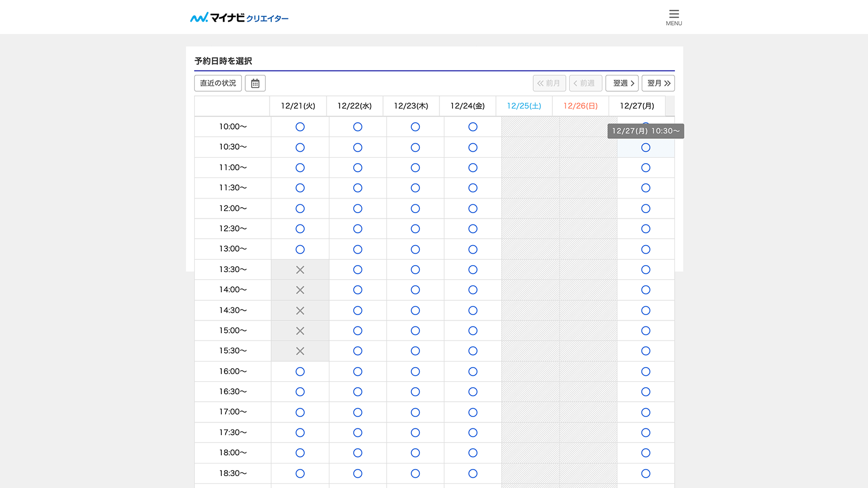Click unavailable X at 12/21(火) 14:00

(x=300, y=290)
